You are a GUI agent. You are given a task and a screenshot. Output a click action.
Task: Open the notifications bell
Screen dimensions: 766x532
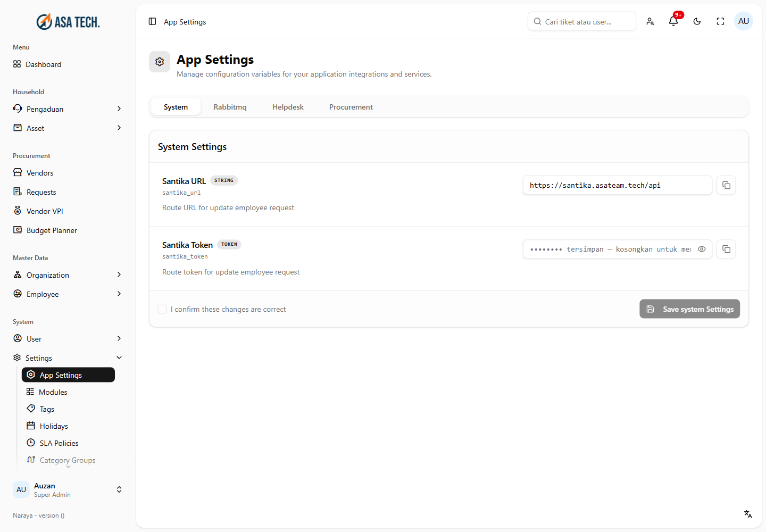[673, 21]
